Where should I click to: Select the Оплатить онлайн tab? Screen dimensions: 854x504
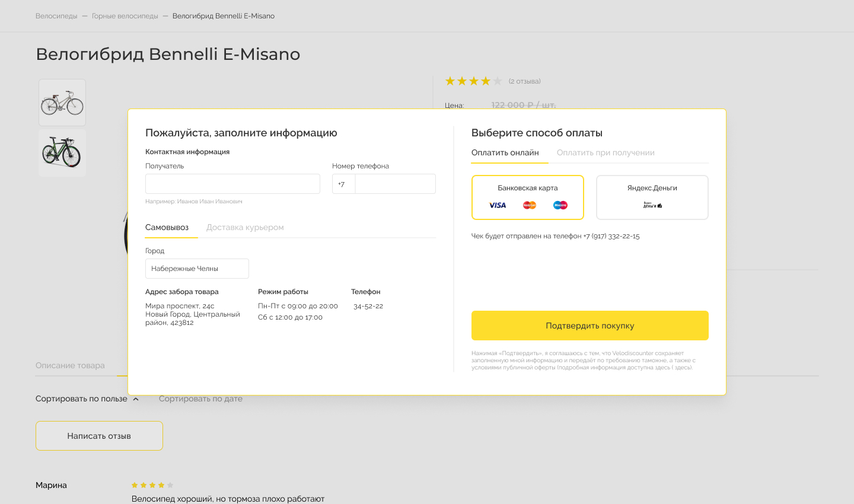click(x=505, y=153)
